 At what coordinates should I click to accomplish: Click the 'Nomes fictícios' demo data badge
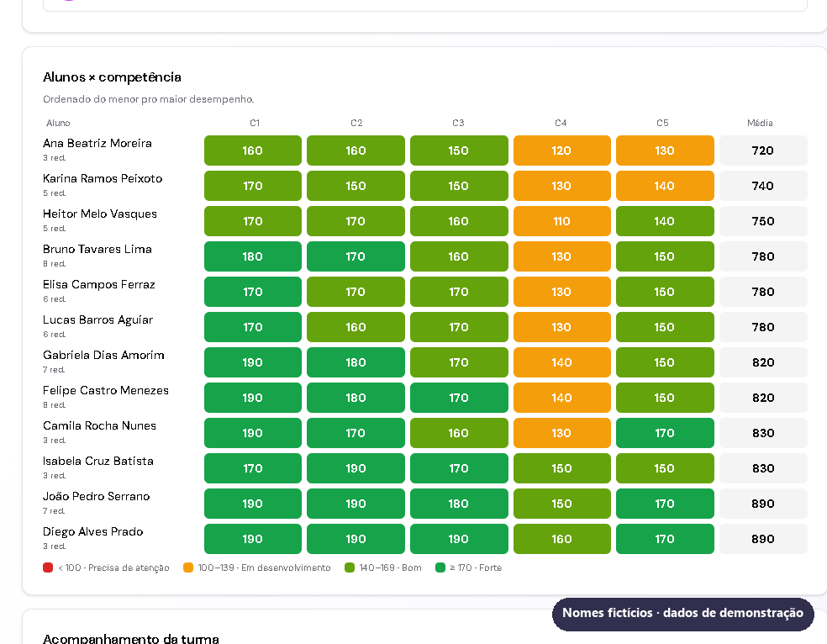click(x=683, y=613)
